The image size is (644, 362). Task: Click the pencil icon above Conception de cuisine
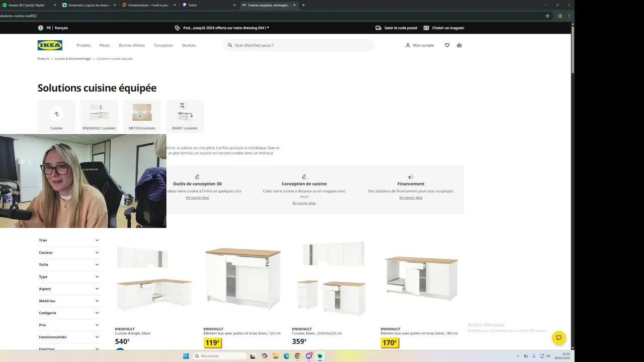[x=304, y=177]
